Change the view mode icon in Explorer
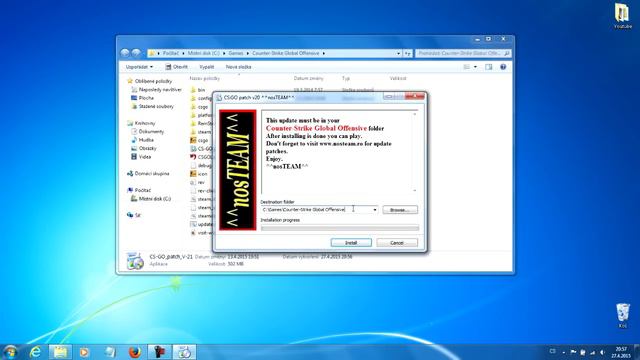 (467, 67)
